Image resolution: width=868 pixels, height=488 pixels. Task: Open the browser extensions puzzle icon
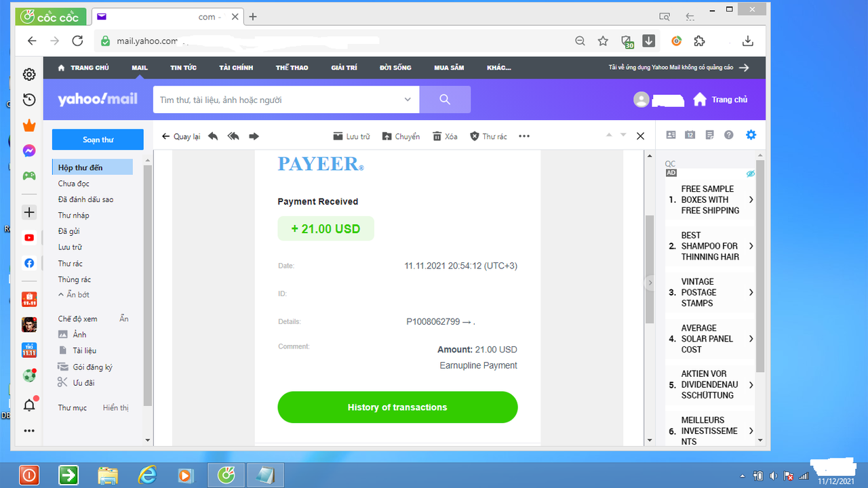[x=699, y=41]
